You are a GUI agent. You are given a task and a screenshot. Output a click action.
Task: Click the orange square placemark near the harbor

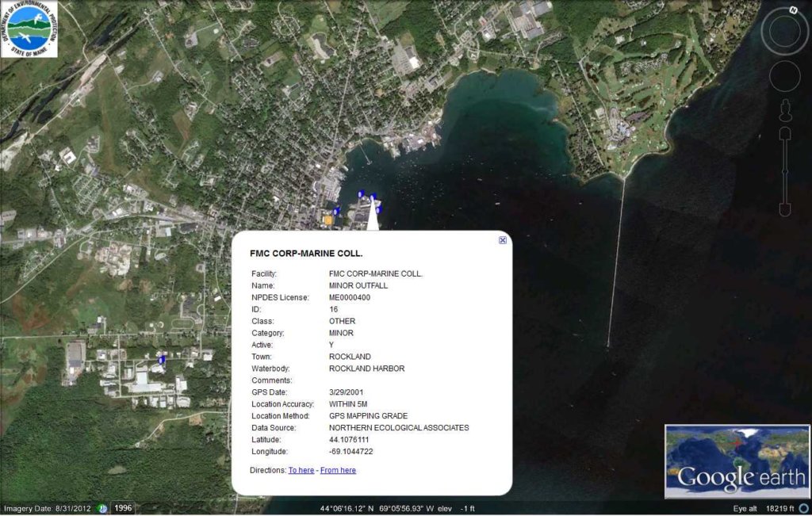click(x=327, y=220)
